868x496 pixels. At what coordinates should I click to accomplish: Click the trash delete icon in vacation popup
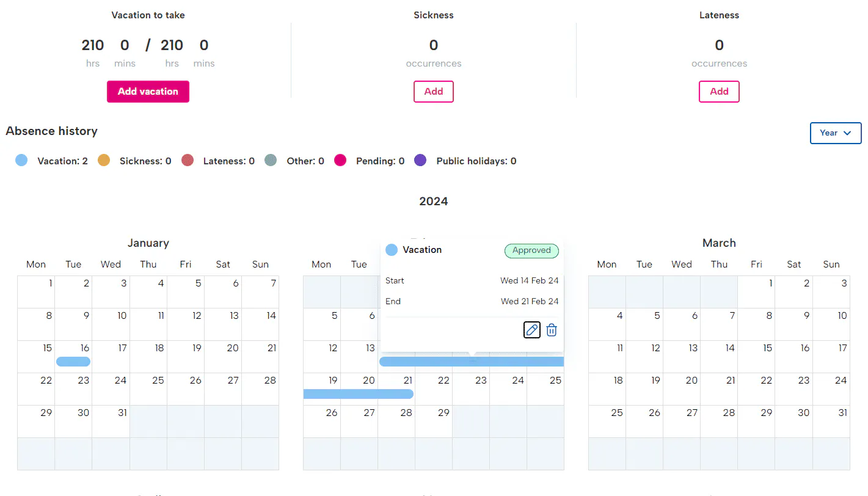click(552, 330)
